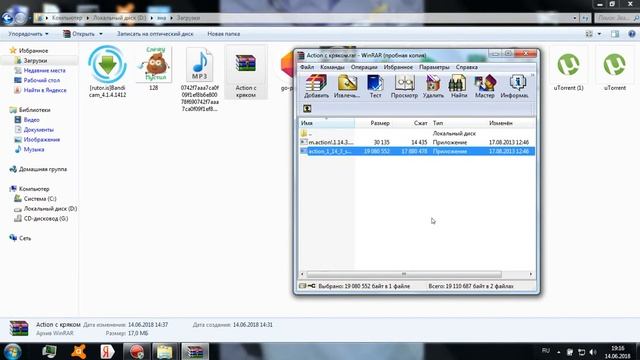640x360 pixels.
Task: Click Explorer back navigation arrow
Action: [8, 18]
